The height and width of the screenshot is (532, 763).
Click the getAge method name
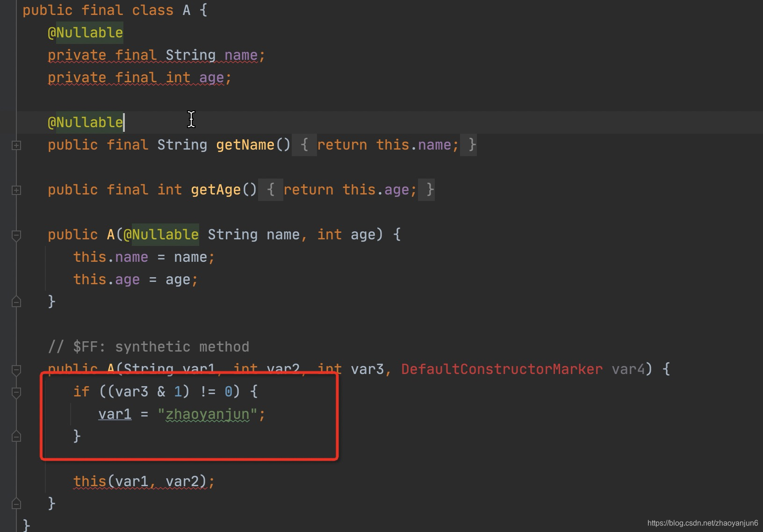[x=216, y=190]
